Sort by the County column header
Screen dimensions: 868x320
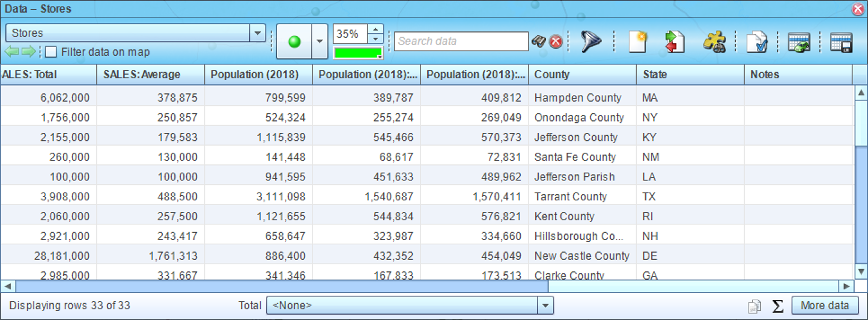click(x=582, y=74)
